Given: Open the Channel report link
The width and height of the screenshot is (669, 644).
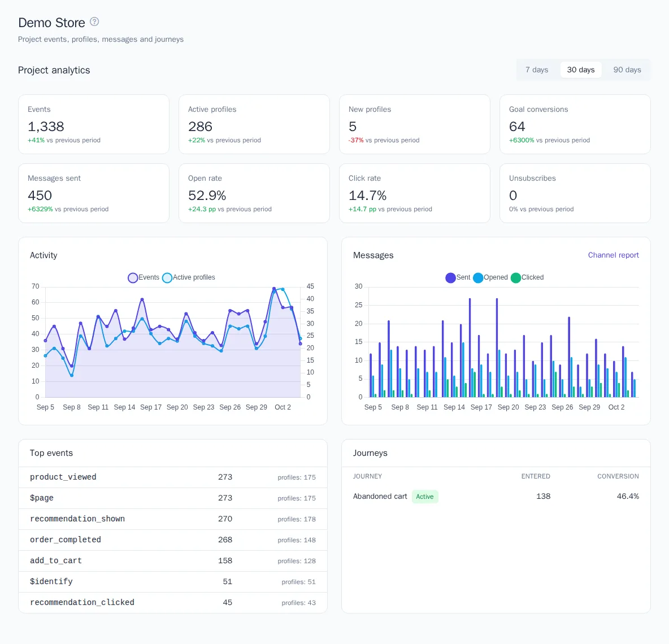Looking at the screenshot, I should 613,255.
